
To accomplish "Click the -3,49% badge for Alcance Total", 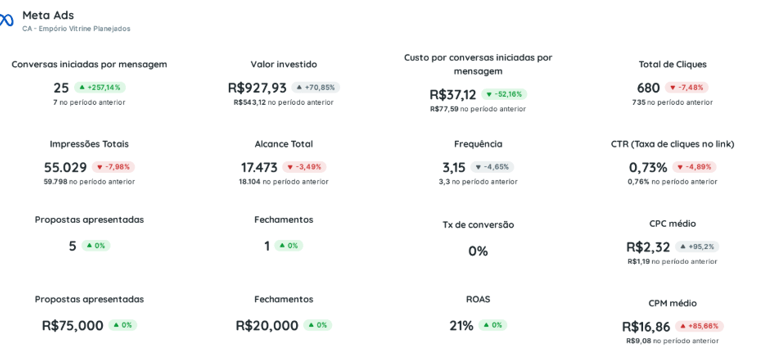I will [304, 167].
